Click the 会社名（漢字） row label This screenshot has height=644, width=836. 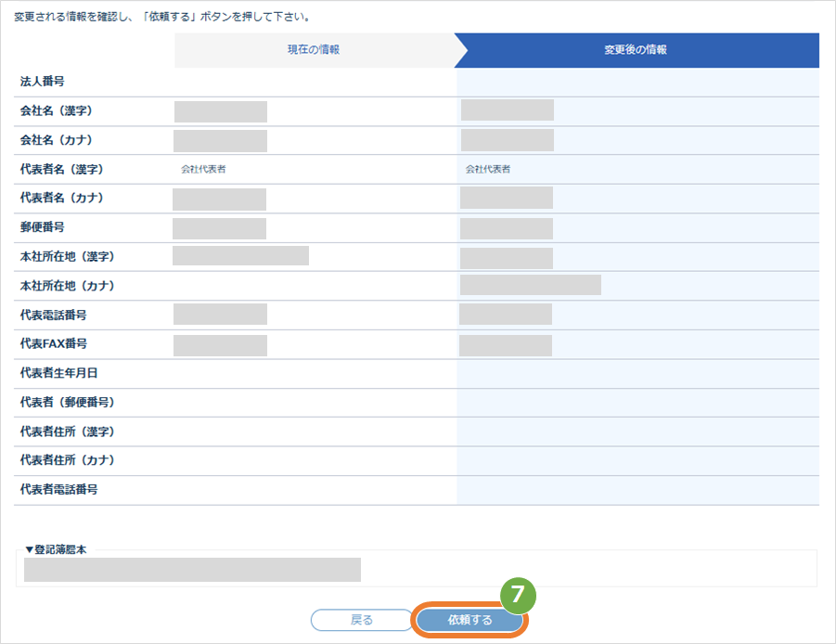pos(56,110)
